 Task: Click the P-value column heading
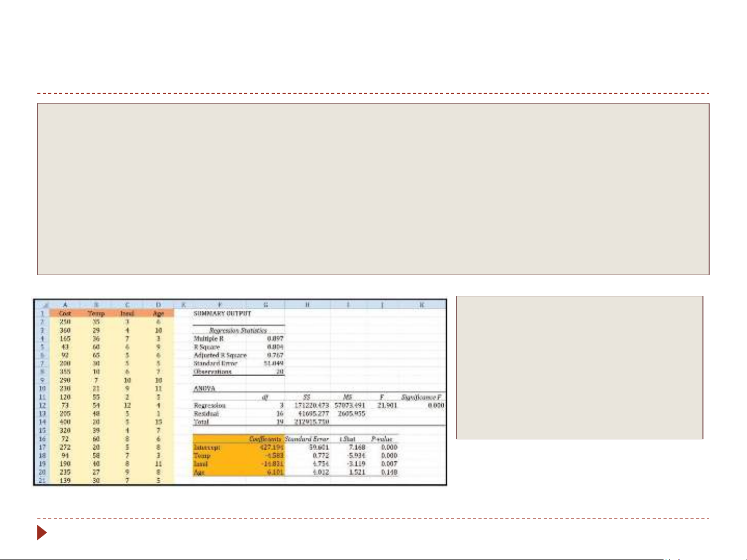pos(382,439)
